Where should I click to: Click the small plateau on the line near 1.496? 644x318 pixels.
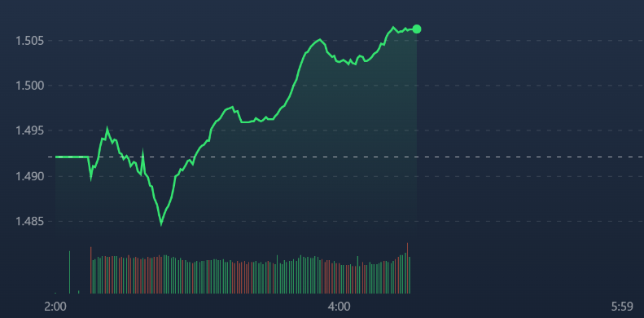point(248,121)
